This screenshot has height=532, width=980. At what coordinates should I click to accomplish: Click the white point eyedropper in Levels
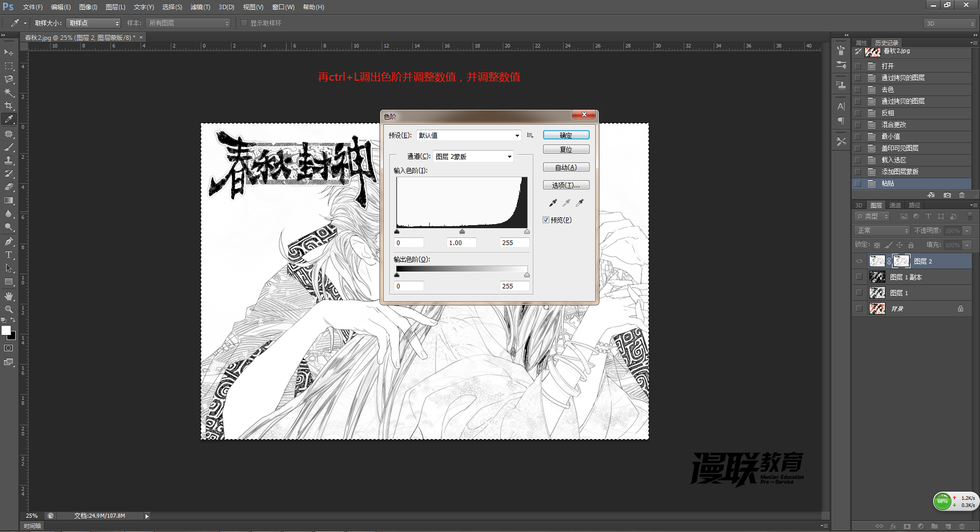pos(580,203)
